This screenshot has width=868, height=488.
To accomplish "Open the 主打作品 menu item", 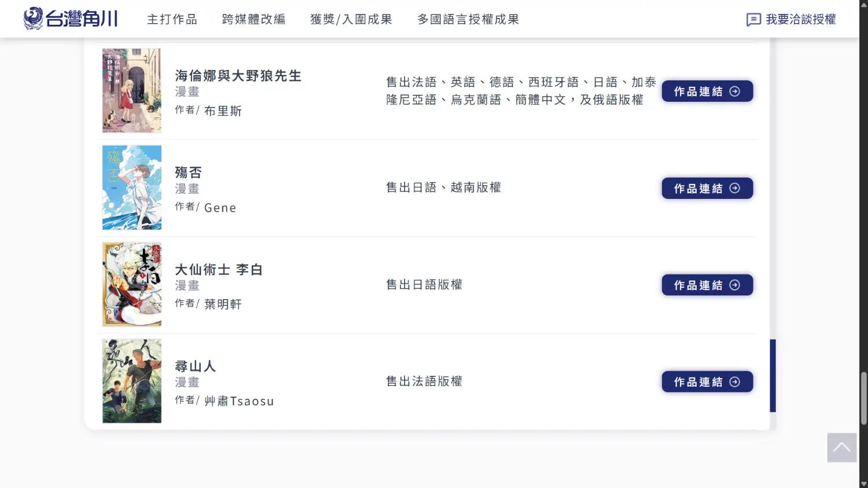I will (172, 20).
